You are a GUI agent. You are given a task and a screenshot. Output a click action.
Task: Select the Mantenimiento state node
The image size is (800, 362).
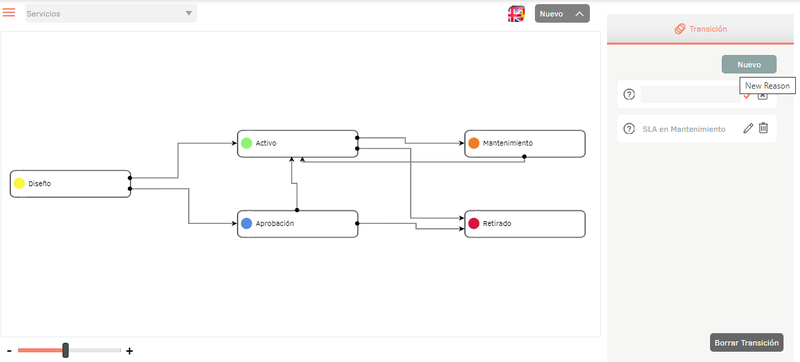pyautogui.click(x=524, y=144)
